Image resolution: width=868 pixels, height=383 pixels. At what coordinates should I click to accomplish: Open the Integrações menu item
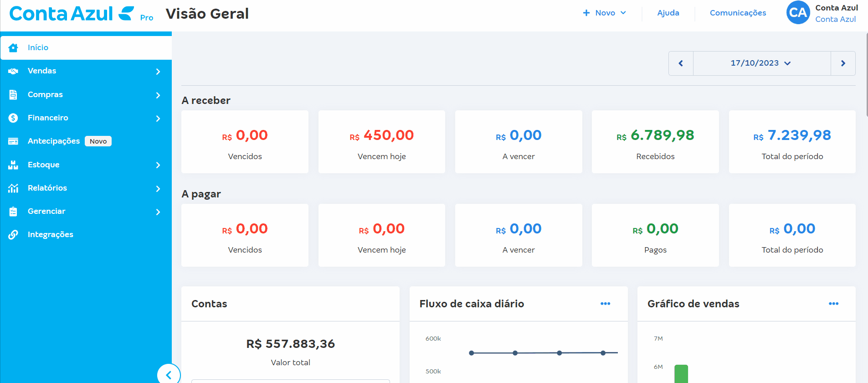pos(86,235)
